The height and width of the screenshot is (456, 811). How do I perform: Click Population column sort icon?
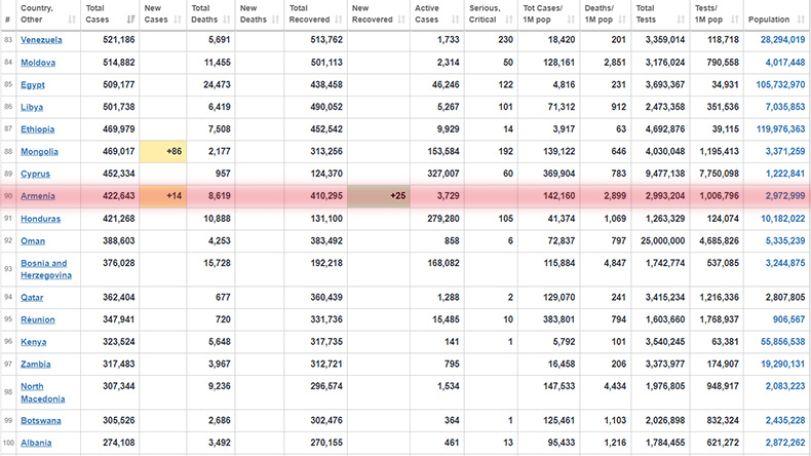[x=801, y=20]
